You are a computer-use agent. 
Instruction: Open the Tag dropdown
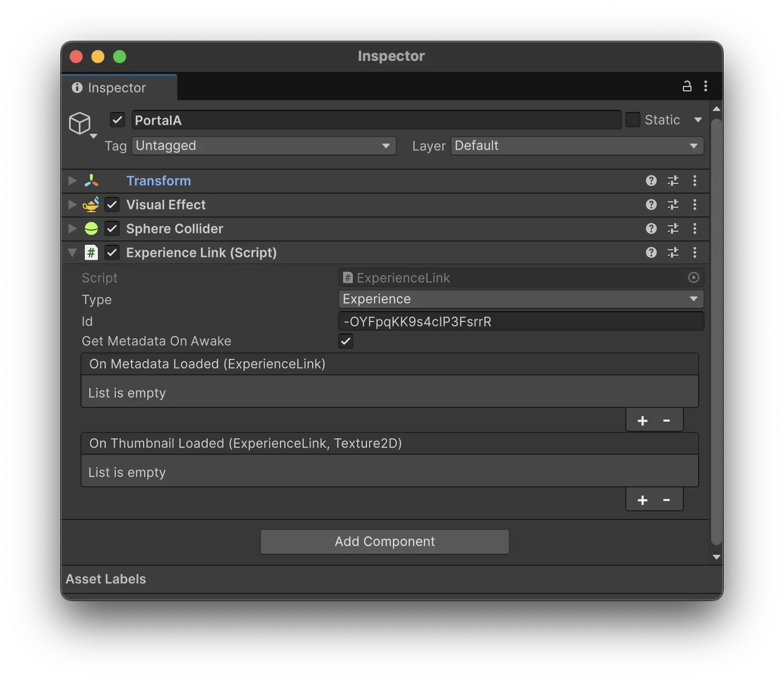[x=264, y=145]
